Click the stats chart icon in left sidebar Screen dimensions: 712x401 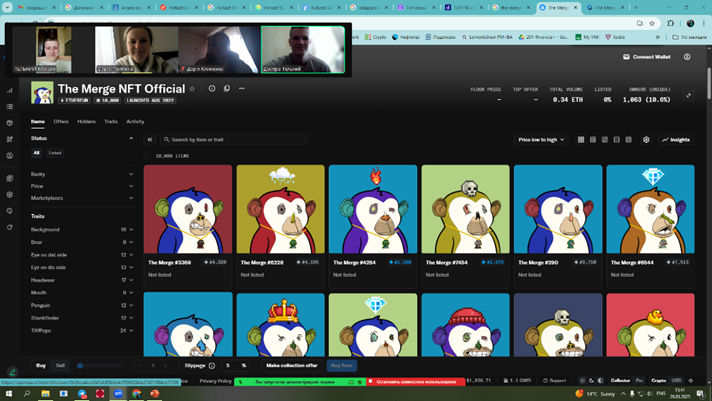(10, 90)
